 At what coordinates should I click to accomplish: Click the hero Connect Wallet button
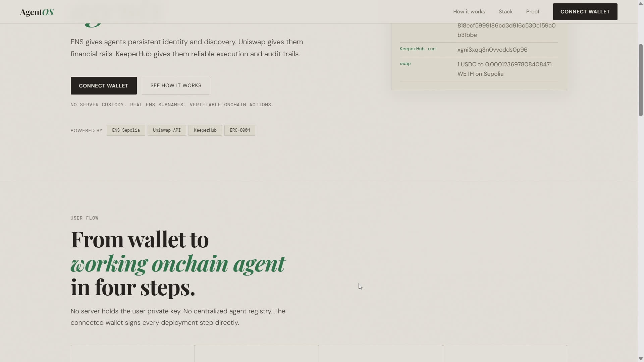104,86
